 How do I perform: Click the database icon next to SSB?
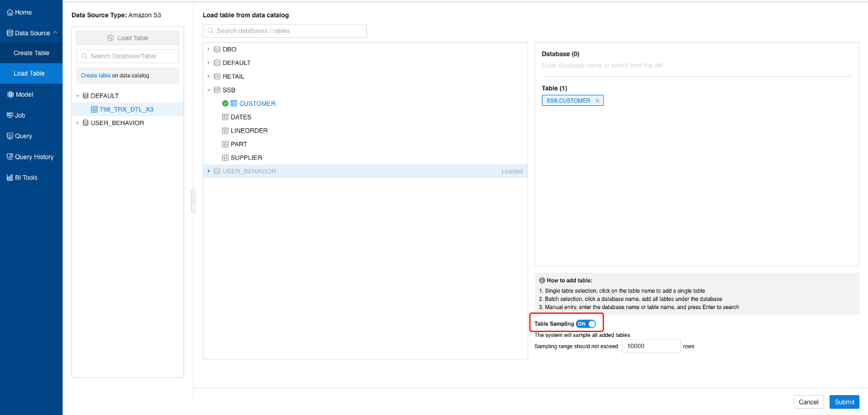pyautogui.click(x=218, y=90)
